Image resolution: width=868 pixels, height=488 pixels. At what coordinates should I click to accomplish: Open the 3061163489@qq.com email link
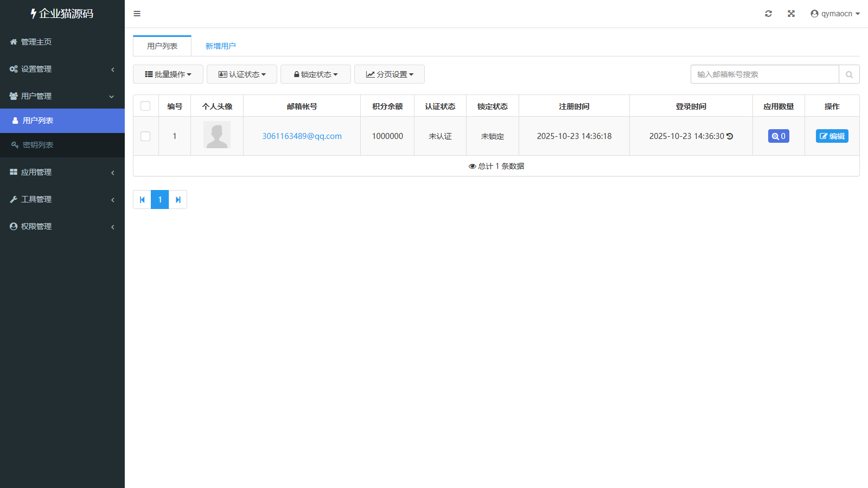pyautogui.click(x=302, y=136)
